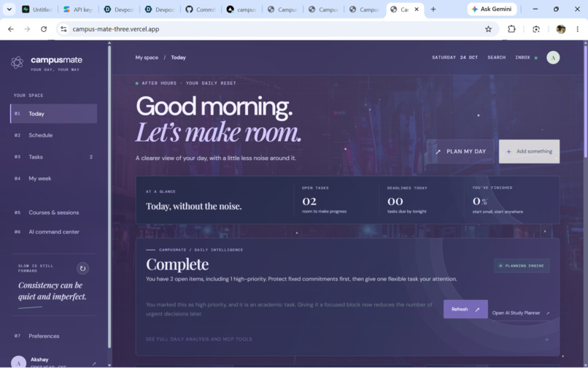Open the user avatar in top header

click(553, 58)
